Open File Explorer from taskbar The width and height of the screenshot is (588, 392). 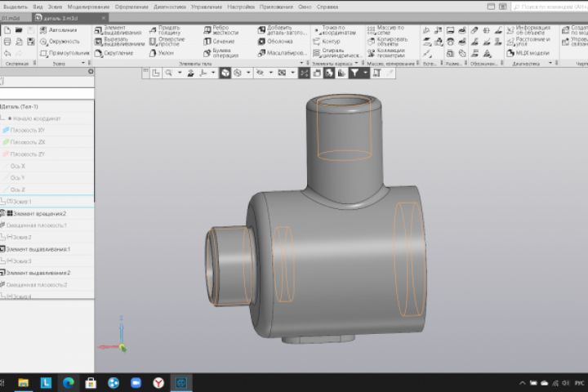tap(23, 383)
